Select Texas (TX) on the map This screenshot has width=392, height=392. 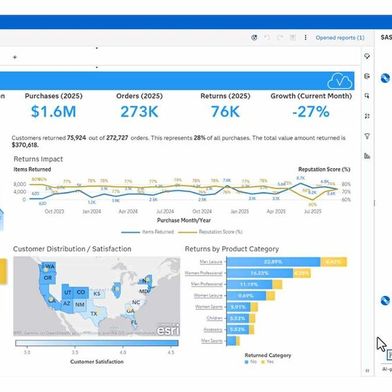(94, 314)
